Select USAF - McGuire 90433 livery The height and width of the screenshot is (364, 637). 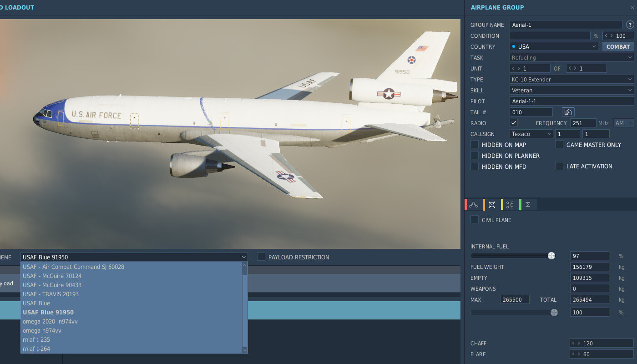coord(131,285)
